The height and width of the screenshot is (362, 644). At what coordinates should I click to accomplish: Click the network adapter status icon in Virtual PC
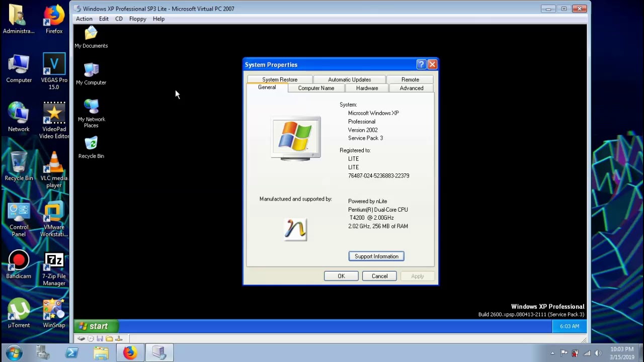coord(119,339)
